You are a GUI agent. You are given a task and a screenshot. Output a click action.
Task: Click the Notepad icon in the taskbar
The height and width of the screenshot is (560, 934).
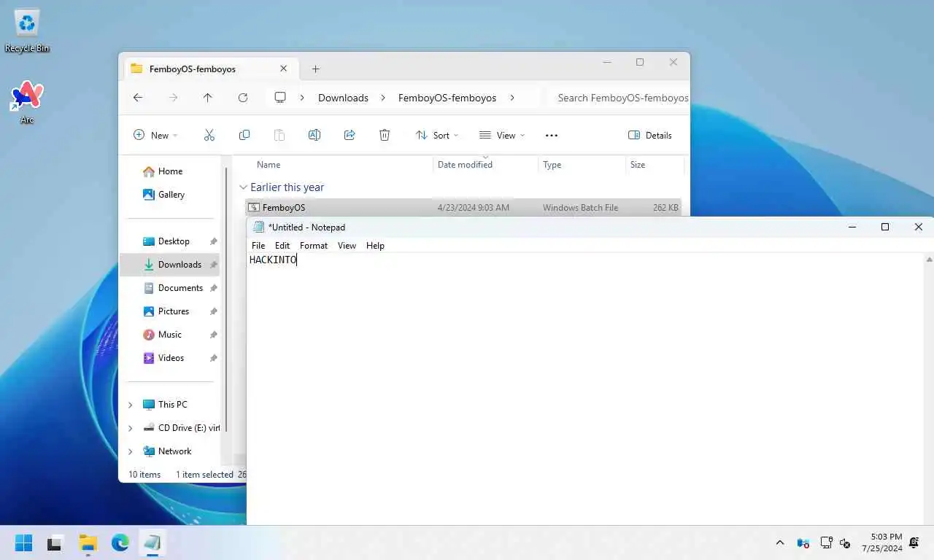tap(153, 542)
